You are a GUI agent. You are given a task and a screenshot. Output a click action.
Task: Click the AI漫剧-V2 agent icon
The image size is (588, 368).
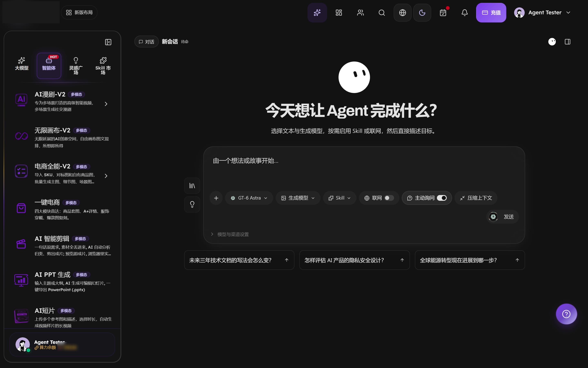click(21, 100)
